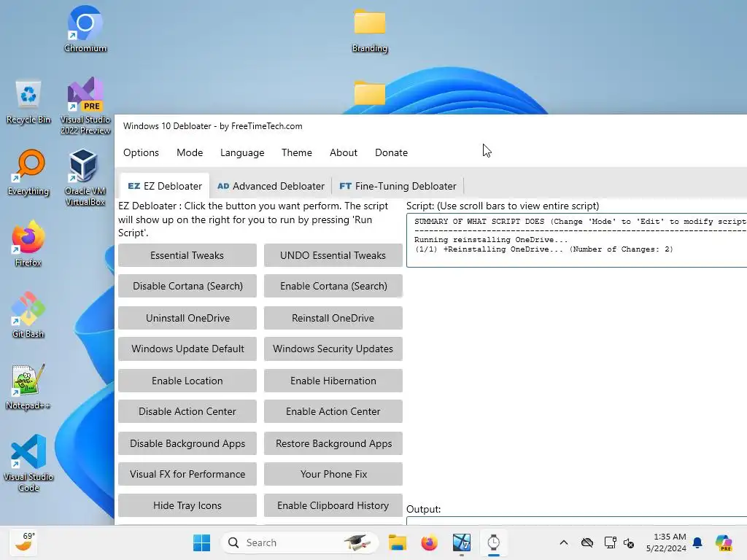Image resolution: width=747 pixels, height=560 pixels.
Task: Click the Debloater window title bar text
Action: coord(212,126)
